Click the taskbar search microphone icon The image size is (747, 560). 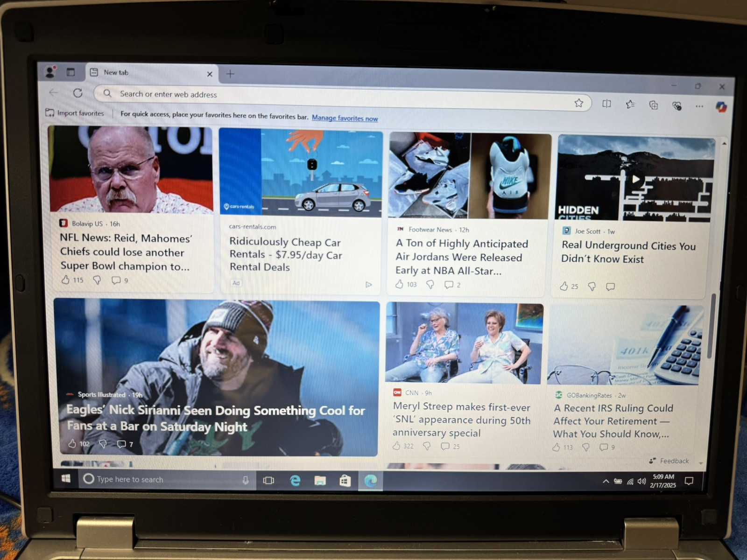pyautogui.click(x=246, y=480)
